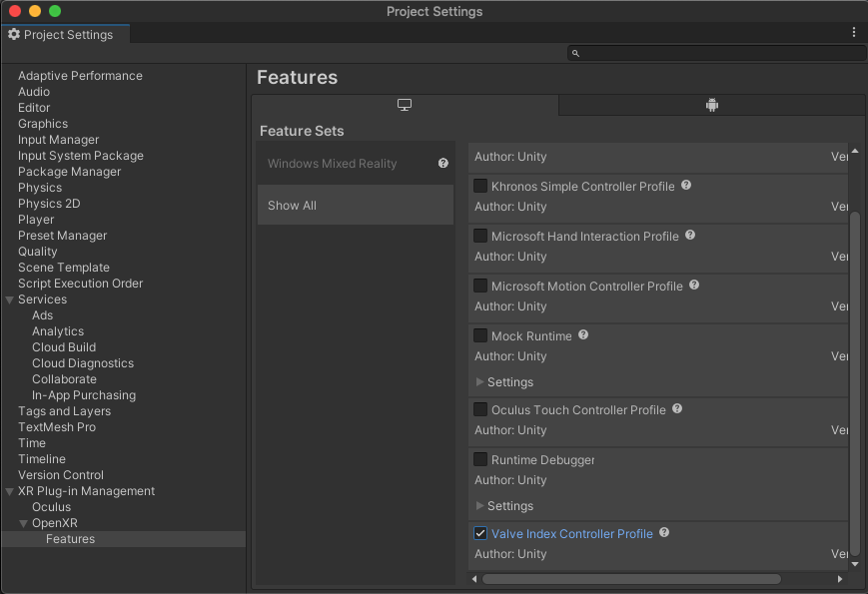Open the Oculus settings under XR Plug-in Management
The width and height of the screenshot is (868, 594).
coord(51,507)
